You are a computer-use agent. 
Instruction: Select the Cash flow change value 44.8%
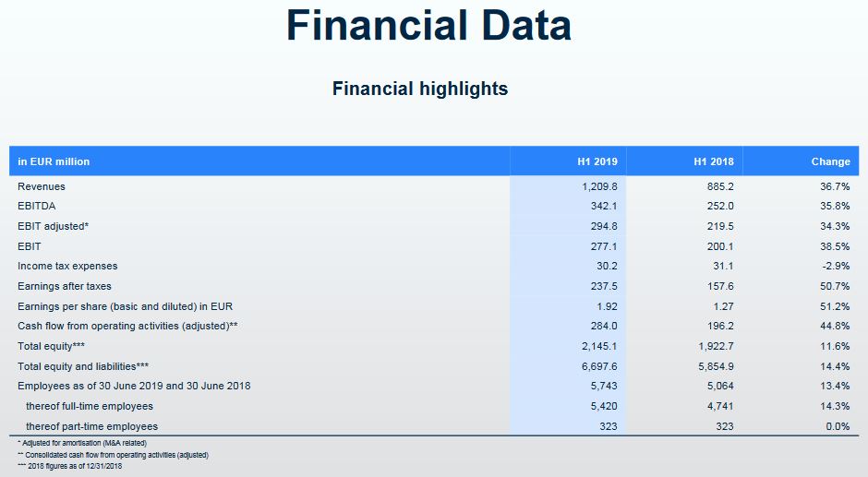click(835, 326)
